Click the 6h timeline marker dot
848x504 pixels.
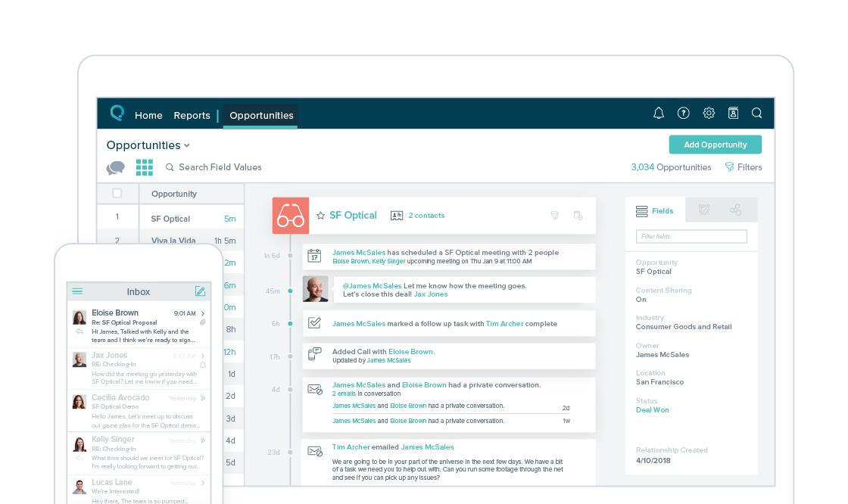(x=291, y=323)
